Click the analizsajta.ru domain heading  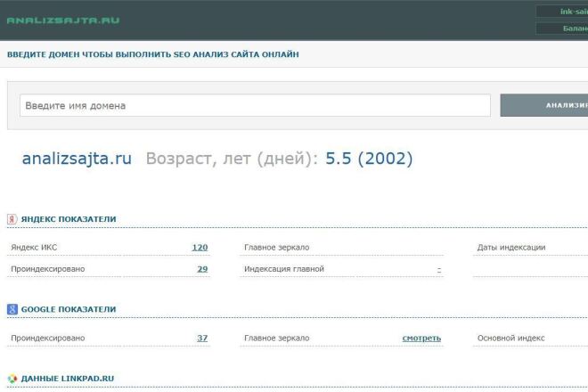click(x=77, y=159)
